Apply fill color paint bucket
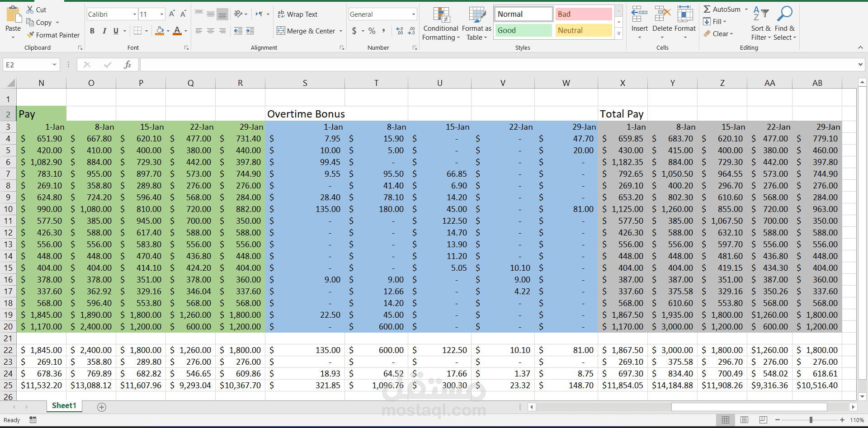 click(x=160, y=31)
